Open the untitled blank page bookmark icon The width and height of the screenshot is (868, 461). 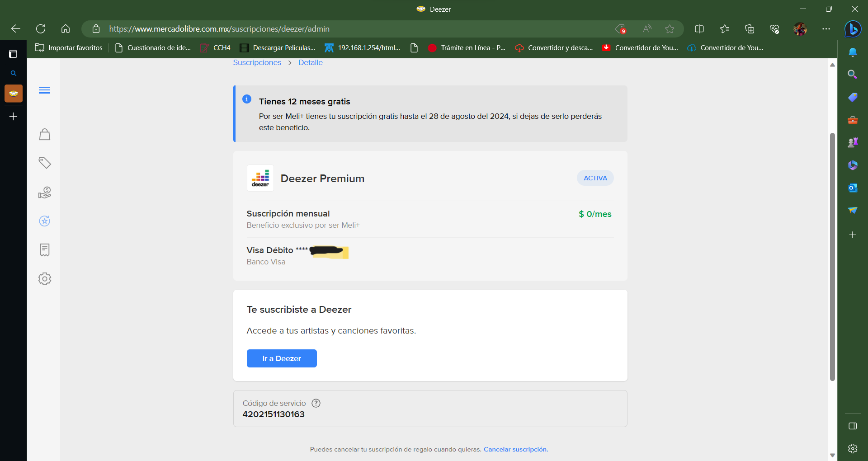click(x=414, y=48)
